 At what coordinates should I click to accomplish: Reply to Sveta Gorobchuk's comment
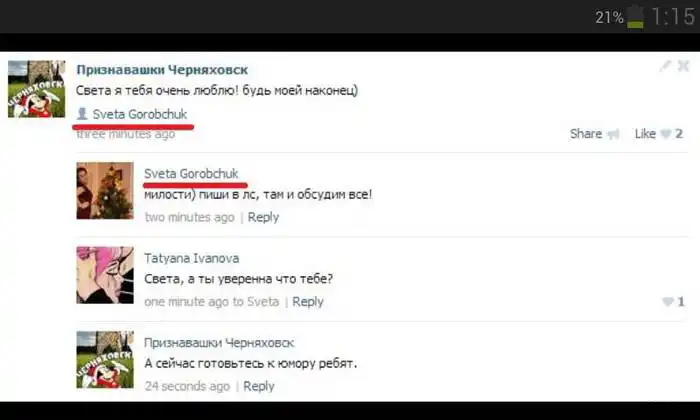click(263, 217)
